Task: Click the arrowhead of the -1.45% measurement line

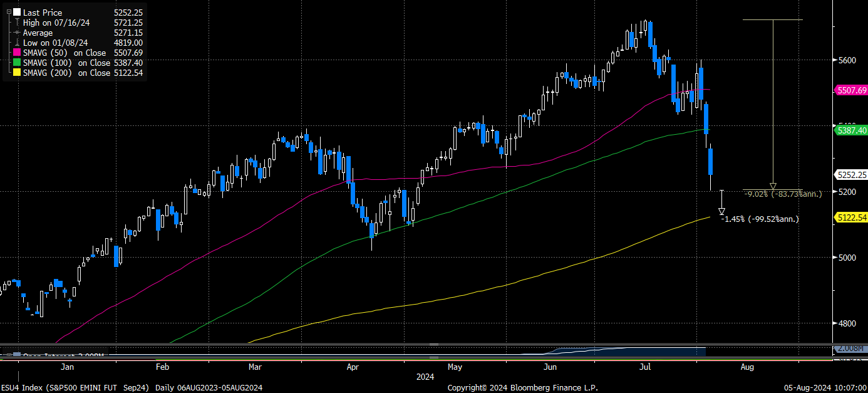Action: [x=721, y=212]
